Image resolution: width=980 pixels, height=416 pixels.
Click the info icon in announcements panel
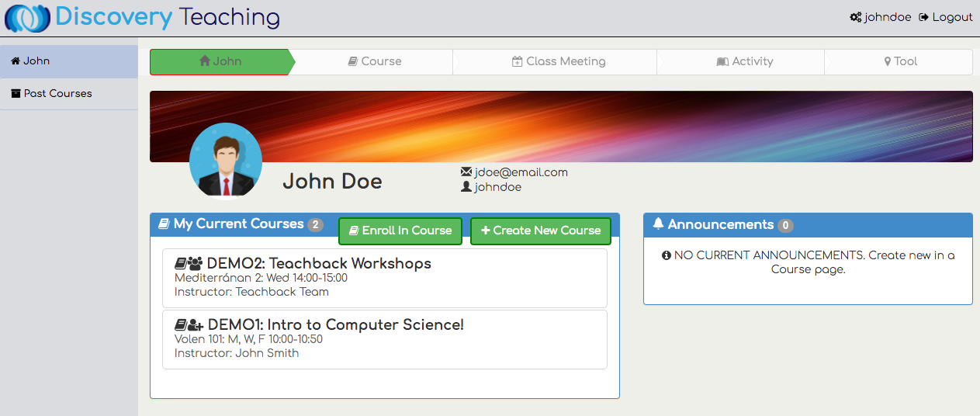pos(666,255)
